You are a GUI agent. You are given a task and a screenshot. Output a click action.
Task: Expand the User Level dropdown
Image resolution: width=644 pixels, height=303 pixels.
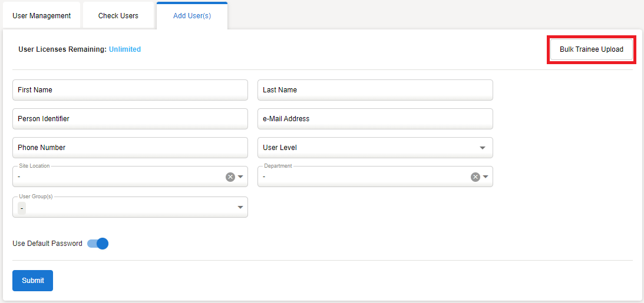point(482,148)
